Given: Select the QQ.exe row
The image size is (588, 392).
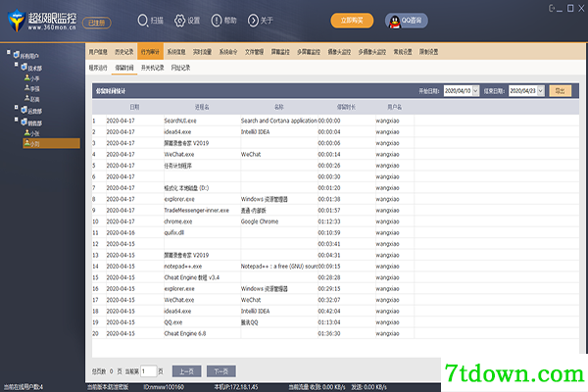Looking at the screenshot, I should [335, 322].
